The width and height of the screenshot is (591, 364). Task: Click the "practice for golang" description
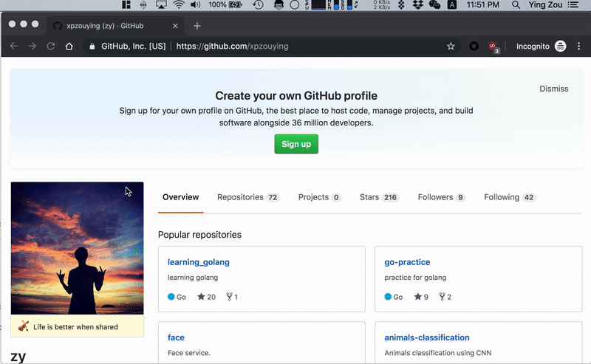pos(415,278)
